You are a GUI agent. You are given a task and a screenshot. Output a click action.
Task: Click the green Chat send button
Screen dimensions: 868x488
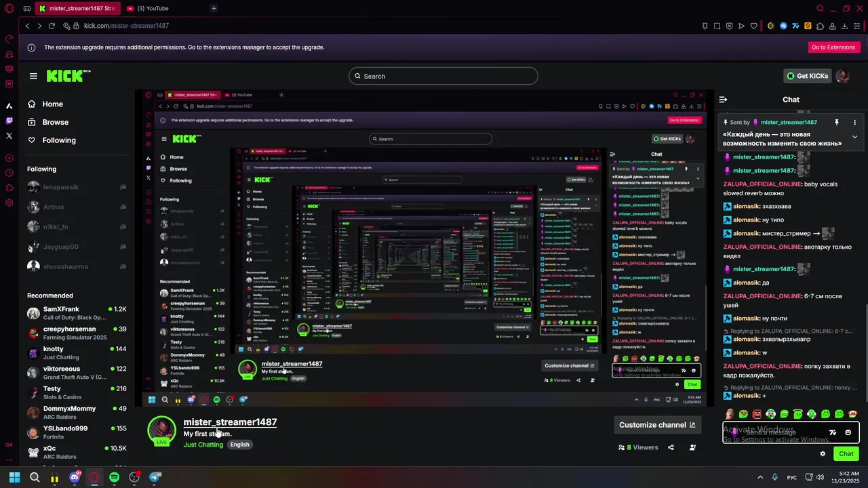846,454
